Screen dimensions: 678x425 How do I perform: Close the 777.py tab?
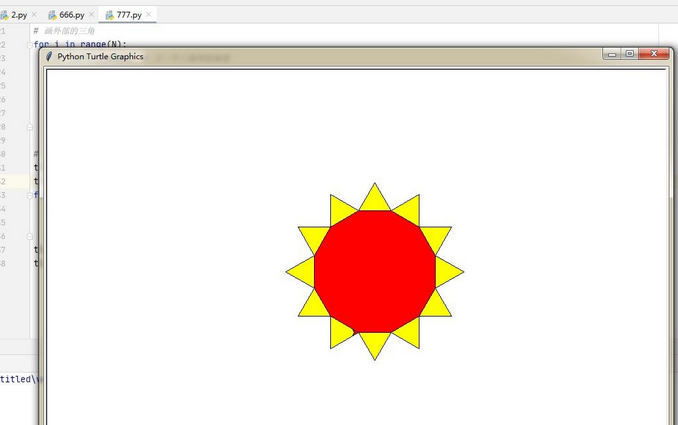coord(149,15)
